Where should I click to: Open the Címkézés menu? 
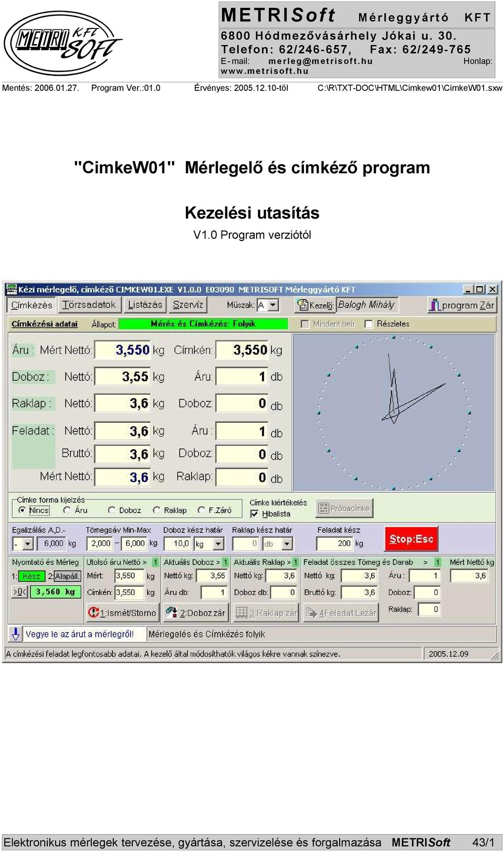(32, 305)
